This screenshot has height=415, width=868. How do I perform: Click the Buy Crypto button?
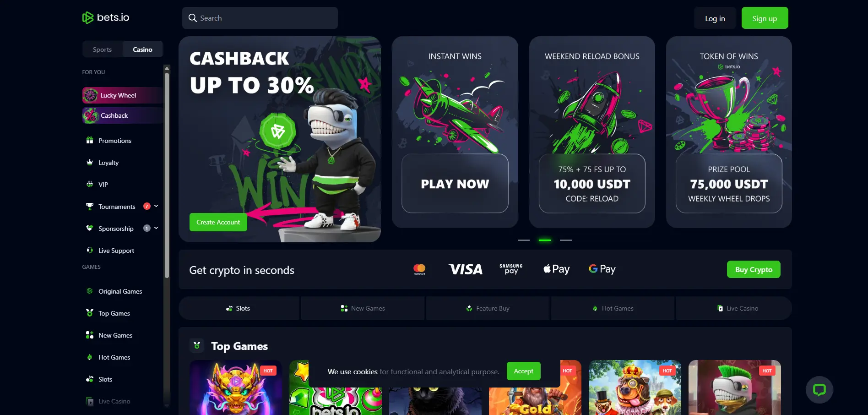[x=754, y=269]
